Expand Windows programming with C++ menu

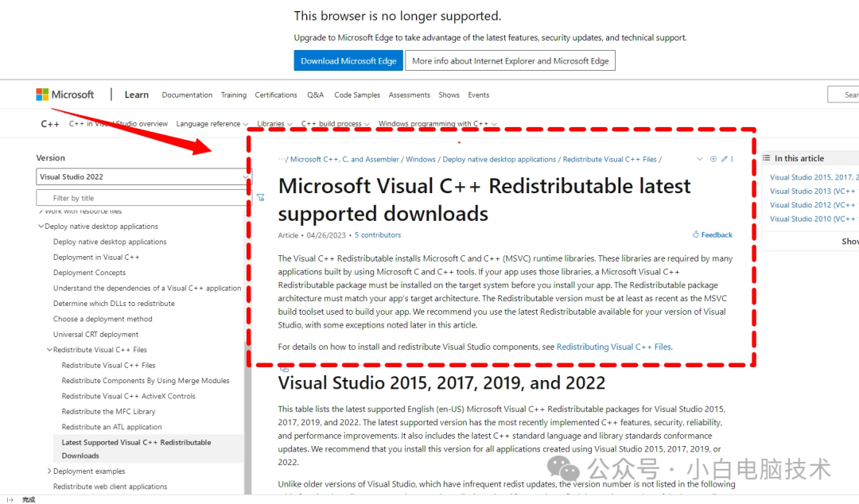tap(437, 124)
